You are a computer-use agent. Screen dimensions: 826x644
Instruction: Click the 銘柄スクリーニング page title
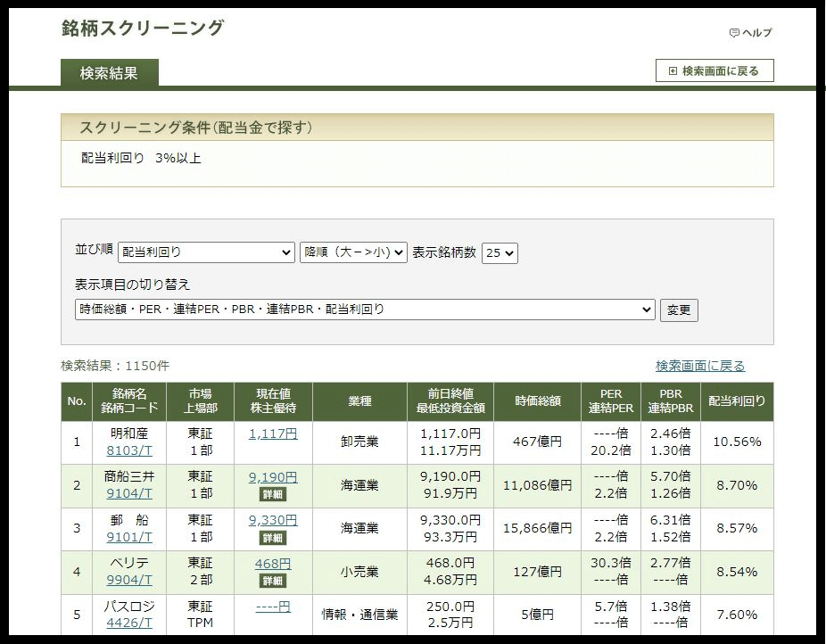tap(143, 28)
